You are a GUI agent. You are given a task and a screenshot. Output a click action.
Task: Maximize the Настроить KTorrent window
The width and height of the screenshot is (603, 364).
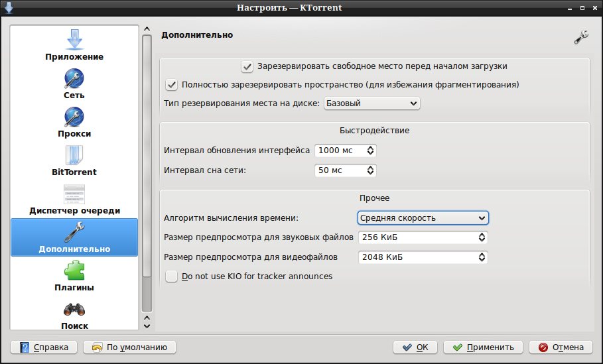(x=582, y=8)
